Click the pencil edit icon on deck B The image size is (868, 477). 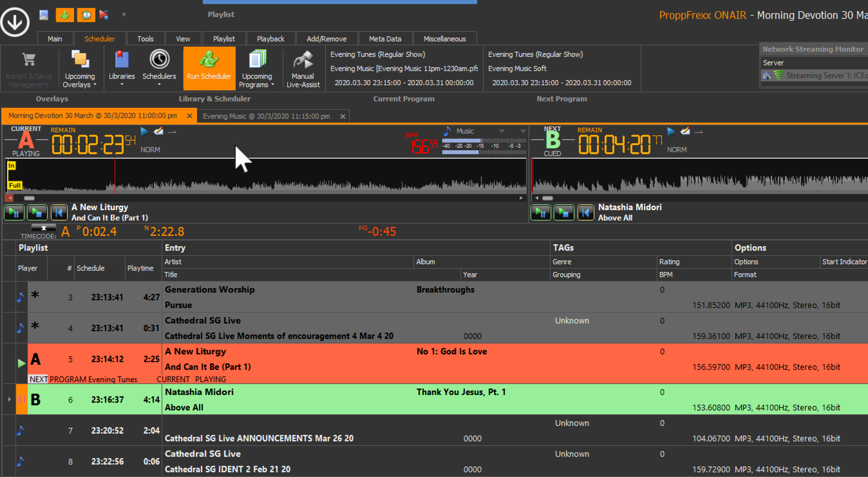(x=685, y=131)
